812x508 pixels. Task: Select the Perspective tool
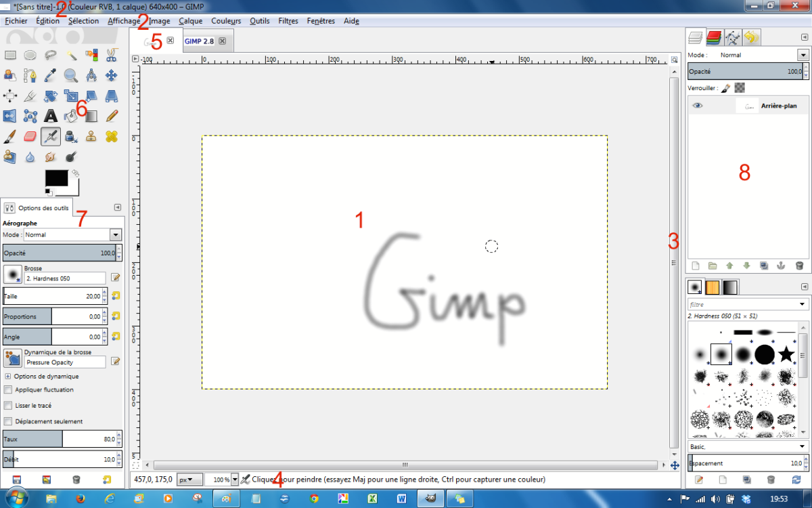tap(112, 96)
